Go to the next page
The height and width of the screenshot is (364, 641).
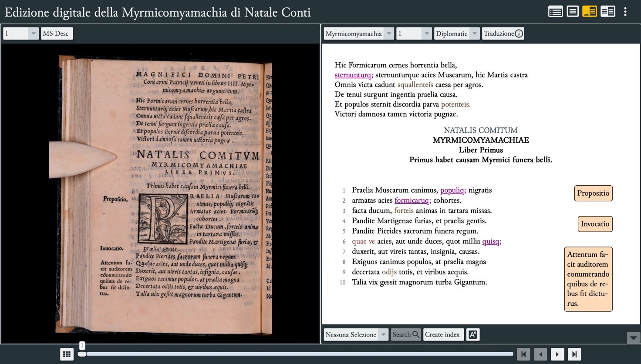click(x=557, y=354)
